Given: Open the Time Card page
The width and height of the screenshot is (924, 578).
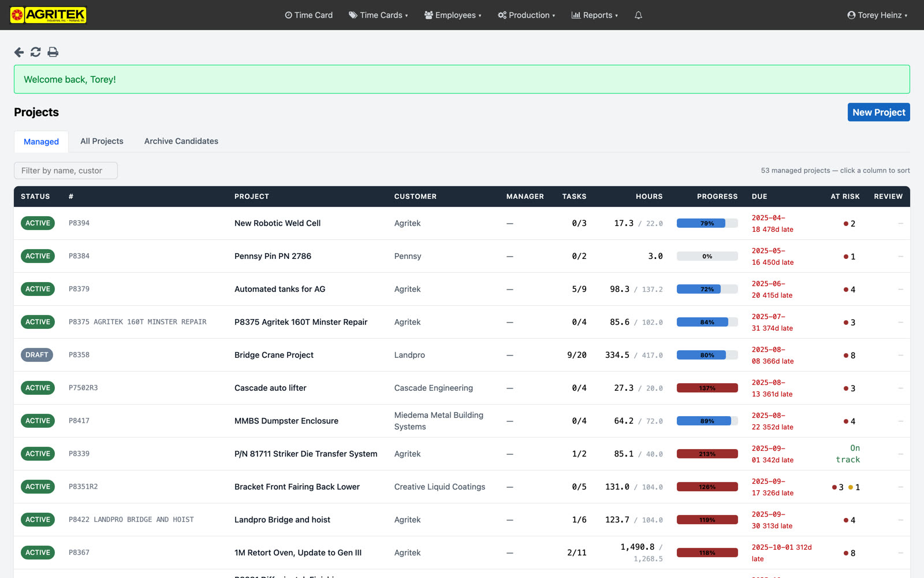Looking at the screenshot, I should (309, 15).
